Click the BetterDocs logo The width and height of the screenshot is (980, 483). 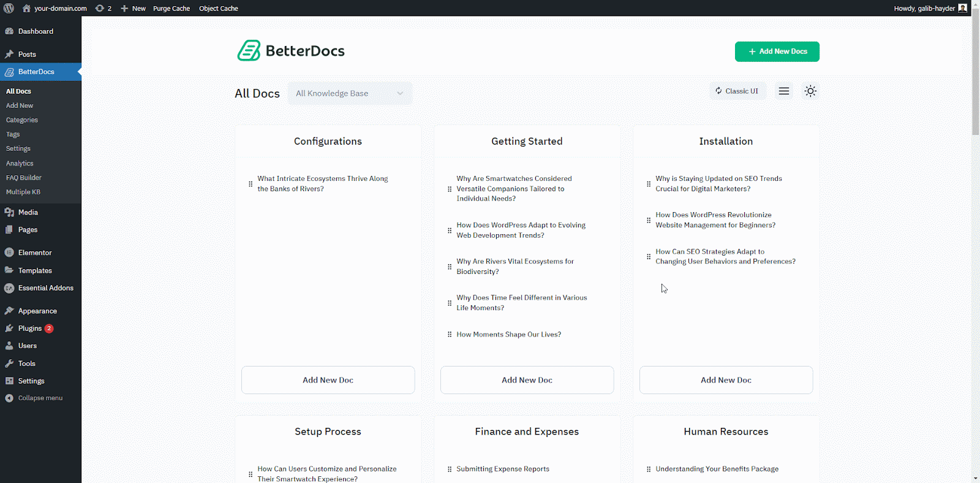pyautogui.click(x=291, y=51)
